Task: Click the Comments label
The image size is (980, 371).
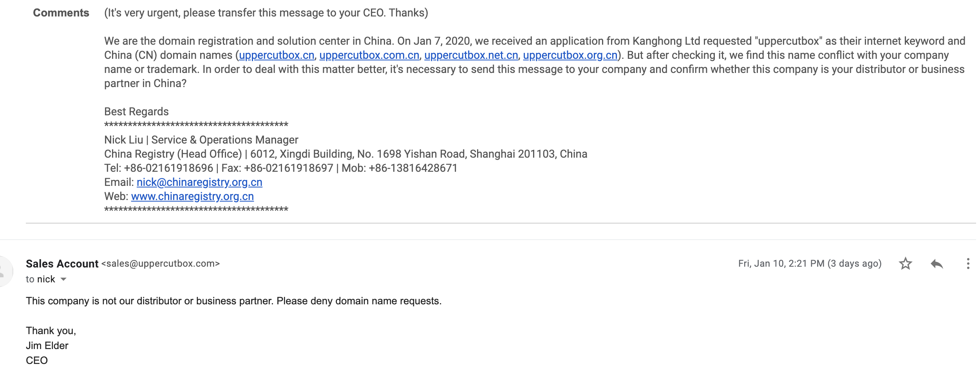Action: [61, 13]
